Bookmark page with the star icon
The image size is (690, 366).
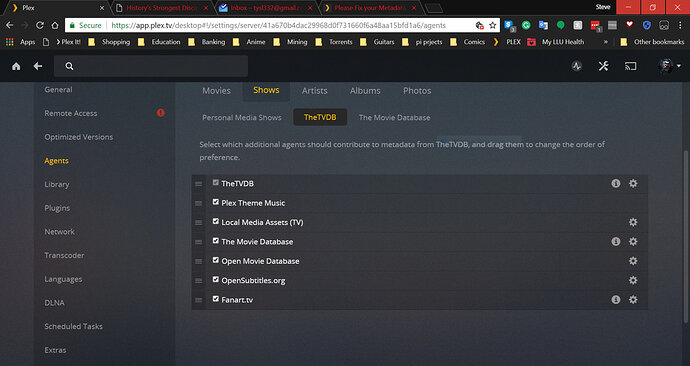492,26
